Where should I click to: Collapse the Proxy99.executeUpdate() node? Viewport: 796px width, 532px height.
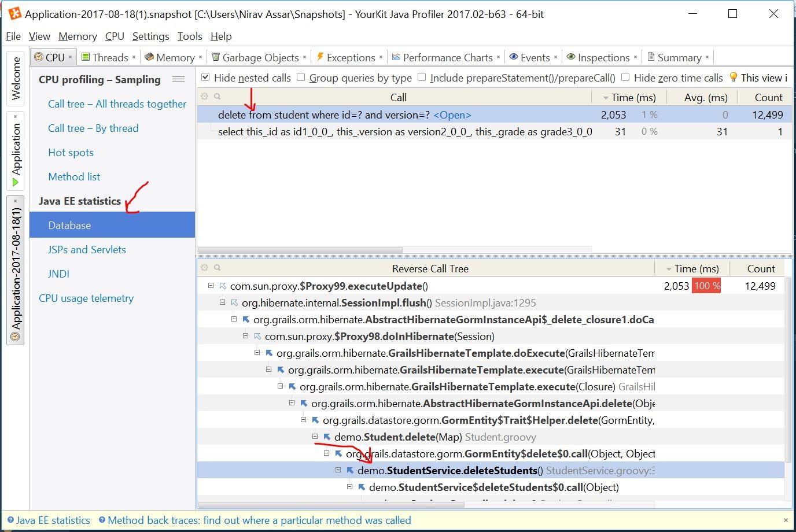click(211, 286)
